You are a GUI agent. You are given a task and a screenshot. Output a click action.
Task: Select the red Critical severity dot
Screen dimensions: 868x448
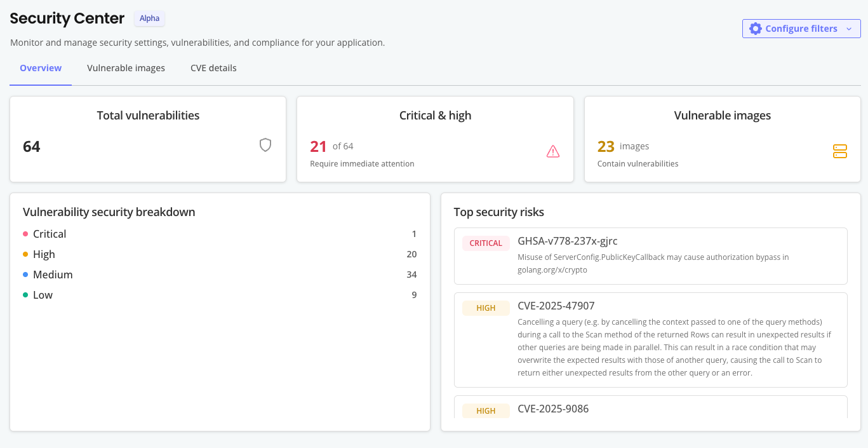(x=27, y=234)
